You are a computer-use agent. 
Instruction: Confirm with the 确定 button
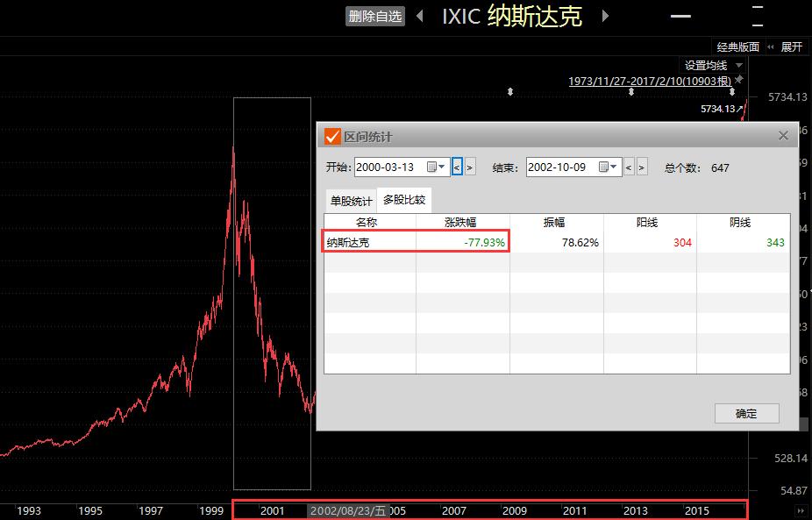747,413
